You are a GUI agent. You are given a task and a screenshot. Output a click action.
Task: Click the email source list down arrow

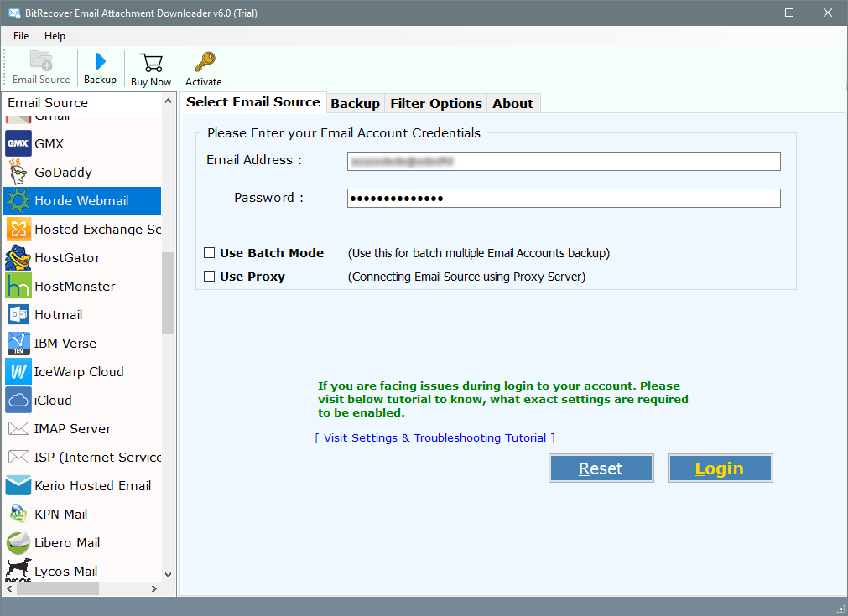[x=169, y=574]
